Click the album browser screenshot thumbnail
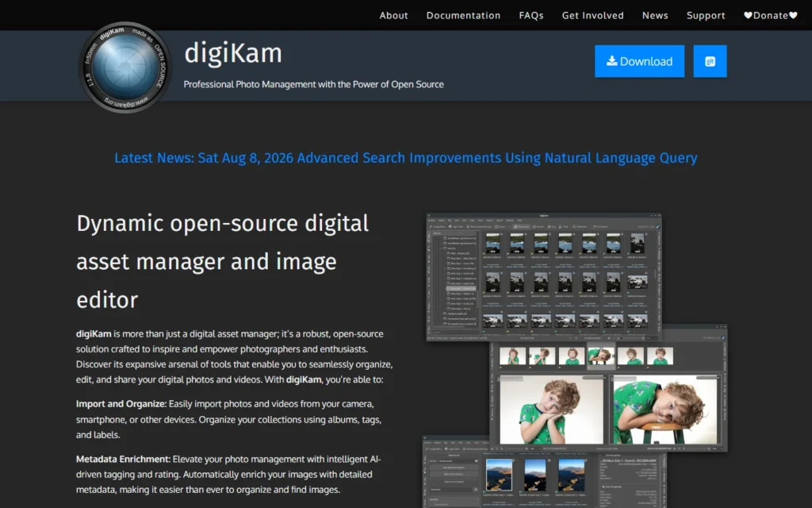 (544, 277)
